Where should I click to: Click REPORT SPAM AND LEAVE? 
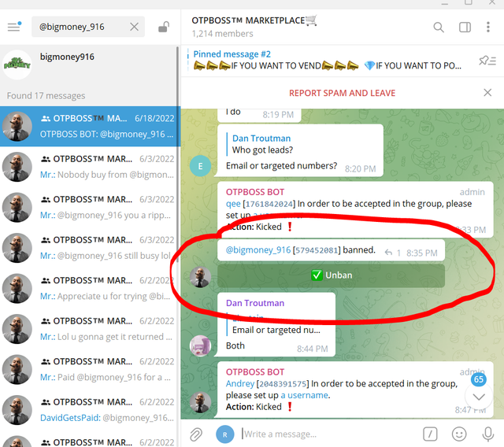[x=342, y=93]
